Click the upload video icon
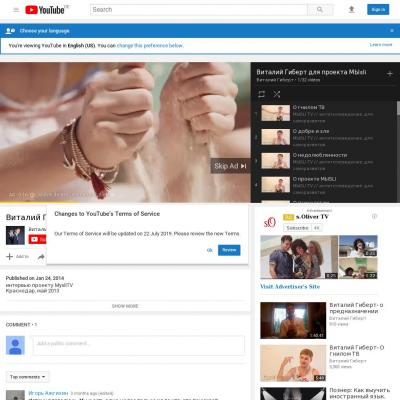400x400 pixels. pos(351,10)
